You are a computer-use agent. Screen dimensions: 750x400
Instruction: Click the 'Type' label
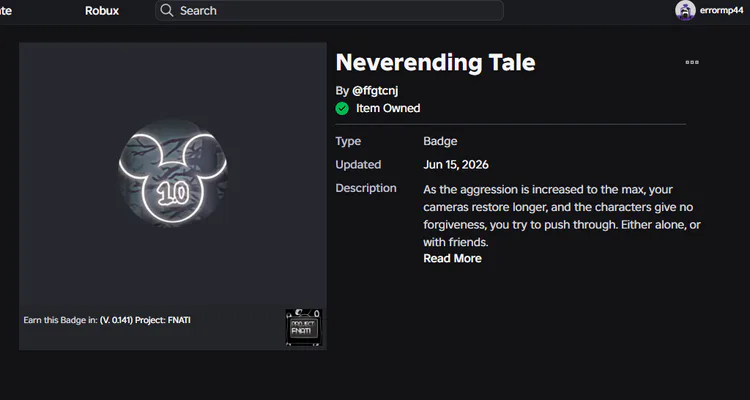[x=348, y=141]
